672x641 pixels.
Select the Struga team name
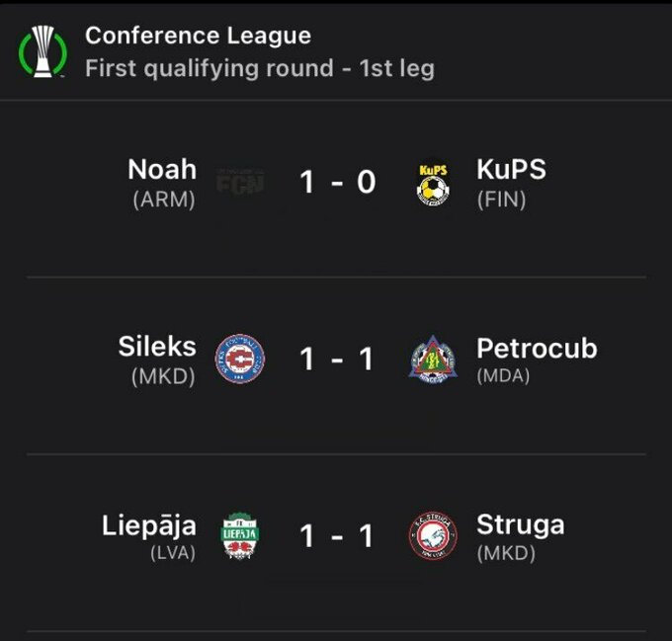[520, 524]
